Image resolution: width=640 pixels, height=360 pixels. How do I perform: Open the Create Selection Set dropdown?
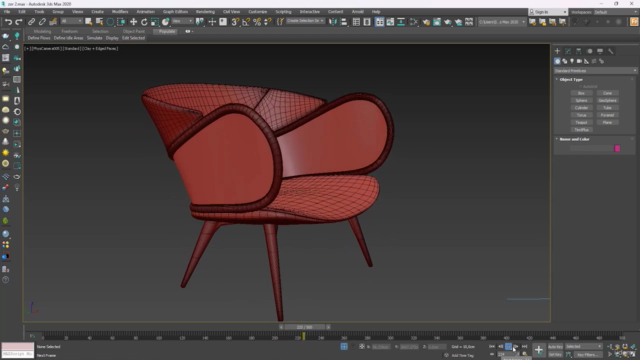click(305, 21)
